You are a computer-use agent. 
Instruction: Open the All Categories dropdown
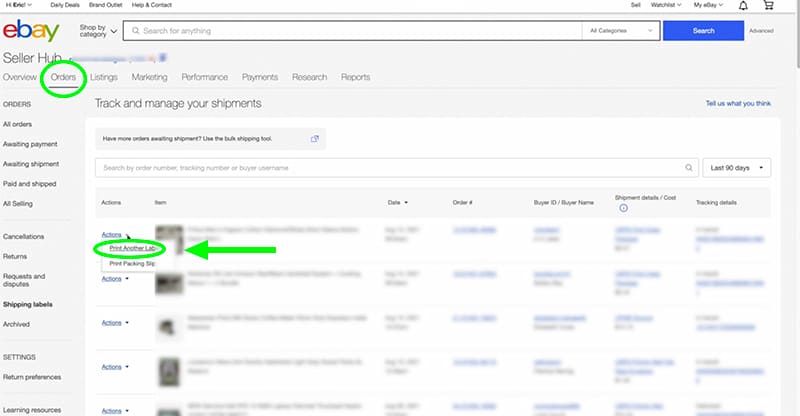pos(621,31)
